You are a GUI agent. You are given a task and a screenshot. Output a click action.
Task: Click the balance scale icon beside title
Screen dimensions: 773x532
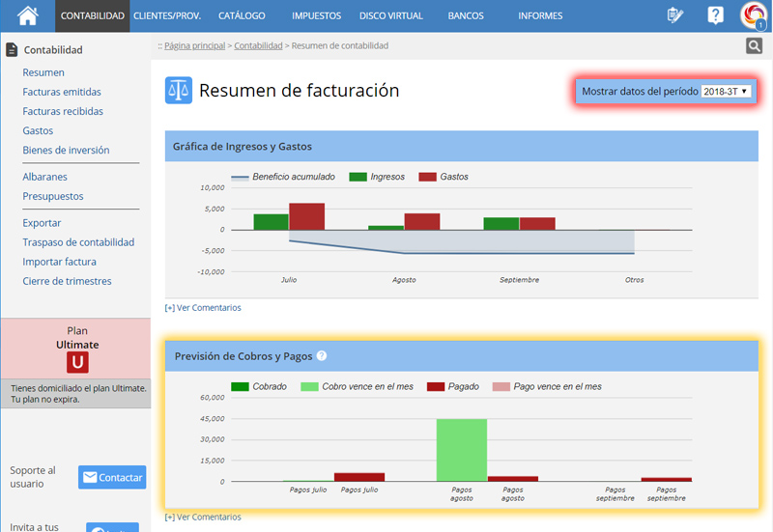click(x=179, y=90)
